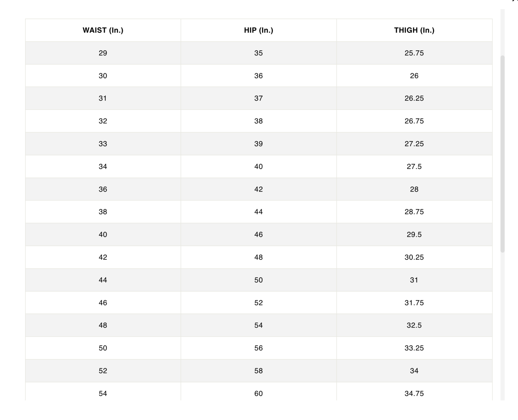Viewport: 518px width, 420px height.
Task: Click the vertical scrollbar thumb
Action: coord(503,154)
